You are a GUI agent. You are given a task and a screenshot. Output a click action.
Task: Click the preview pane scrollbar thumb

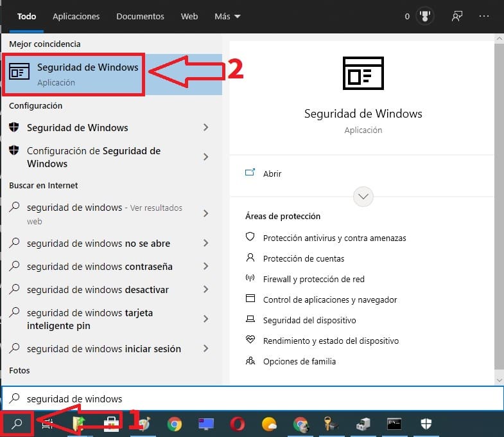(x=499, y=206)
